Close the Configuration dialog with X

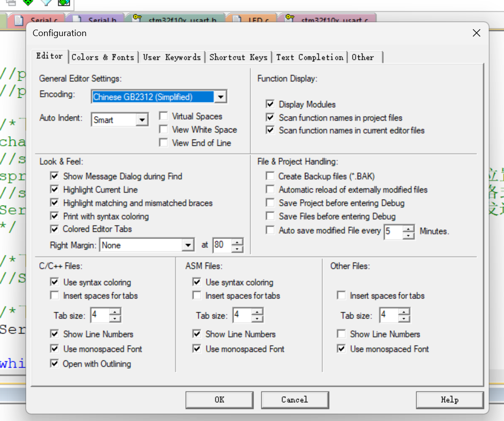tap(476, 33)
